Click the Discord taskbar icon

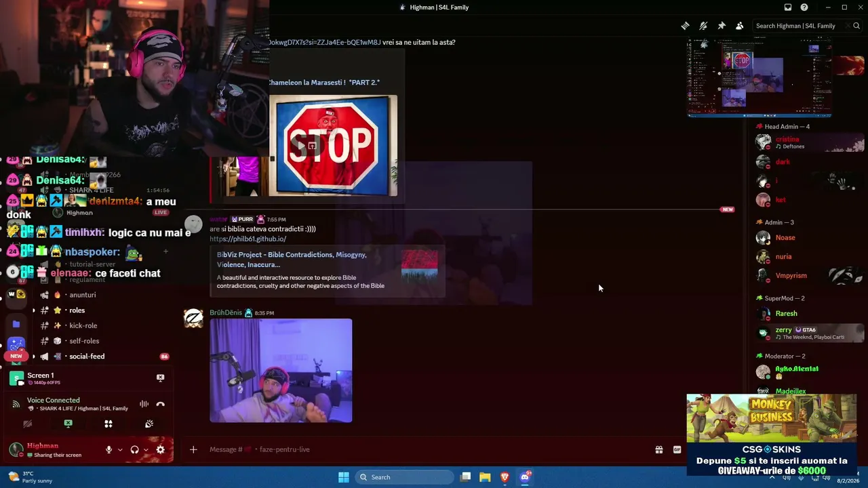click(525, 477)
